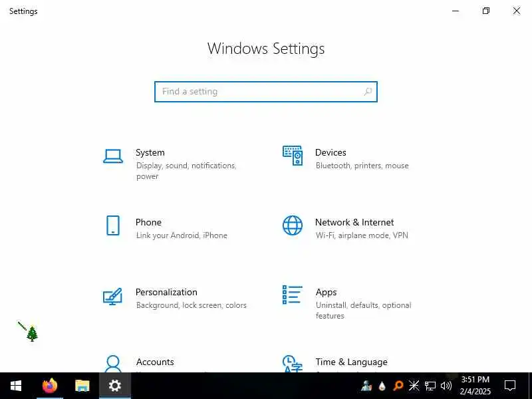Click the Find a setting search field
The width and height of the screenshot is (532, 399).
265,92
